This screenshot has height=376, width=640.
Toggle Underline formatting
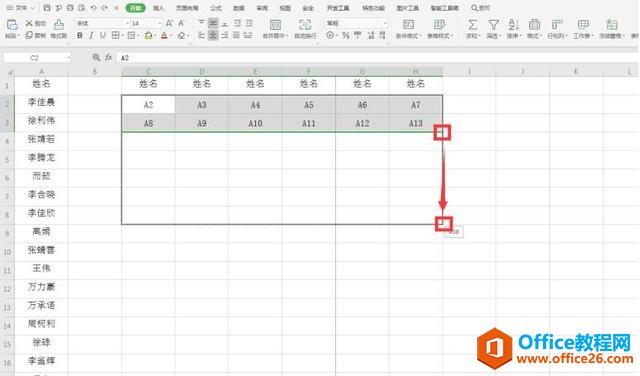[x=102, y=36]
